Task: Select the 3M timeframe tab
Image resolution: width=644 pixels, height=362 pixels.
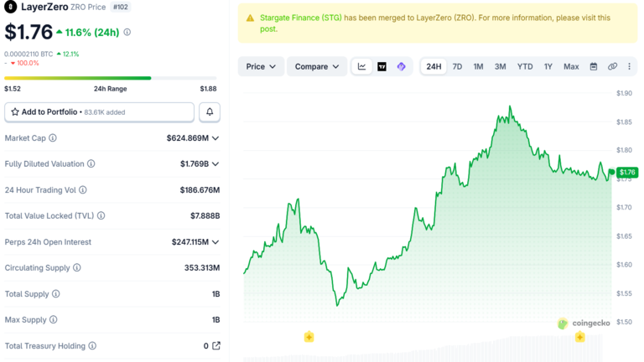Action: point(500,66)
